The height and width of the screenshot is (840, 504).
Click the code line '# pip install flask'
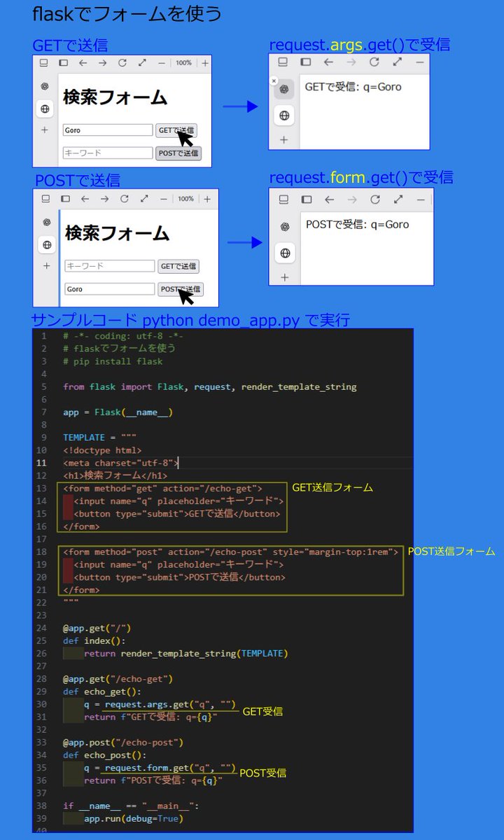[x=113, y=361]
